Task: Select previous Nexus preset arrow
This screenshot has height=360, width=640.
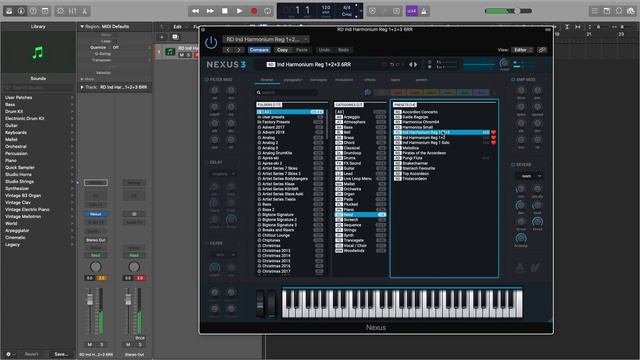Action: point(411,64)
